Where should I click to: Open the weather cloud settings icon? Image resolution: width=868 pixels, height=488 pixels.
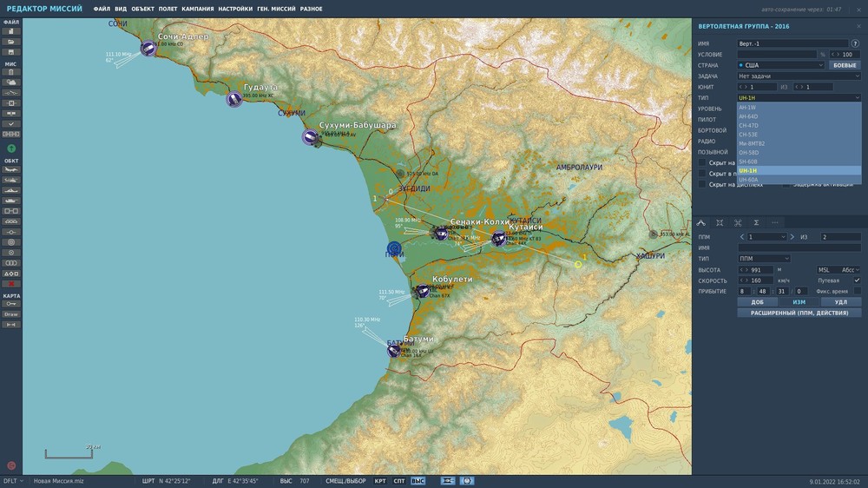pos(11,82)
